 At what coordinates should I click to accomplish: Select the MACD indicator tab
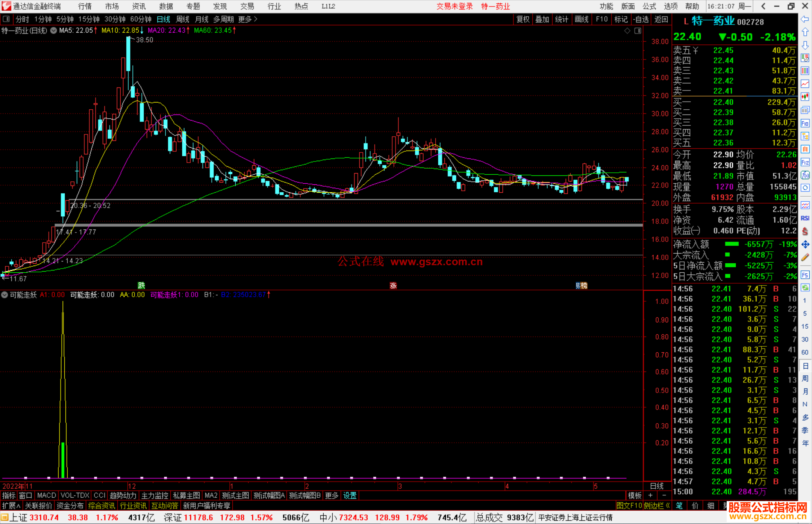[46, 495]
